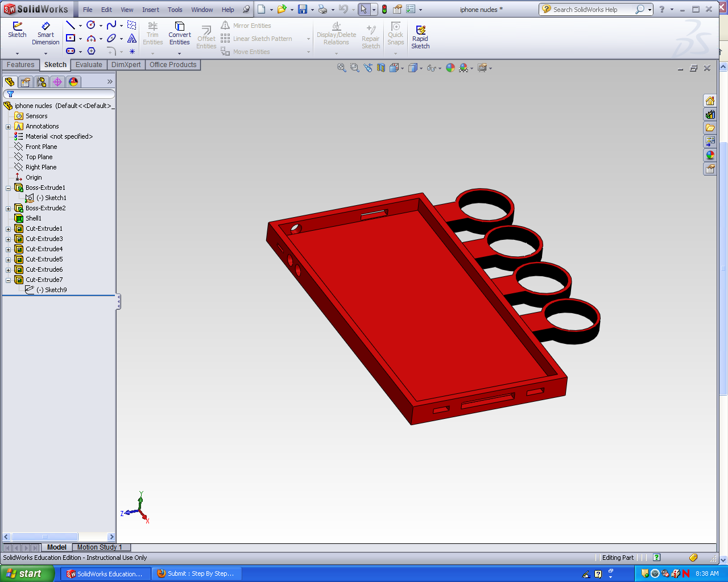This screenshot has height=582, width=728.
Task: Click the Save icon
Action: 303,9
